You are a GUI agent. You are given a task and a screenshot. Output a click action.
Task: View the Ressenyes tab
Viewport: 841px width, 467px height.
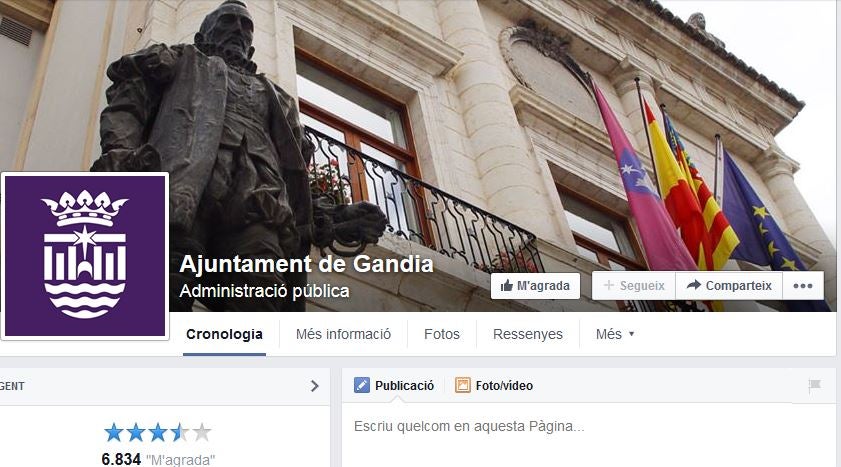coord(528,334)
